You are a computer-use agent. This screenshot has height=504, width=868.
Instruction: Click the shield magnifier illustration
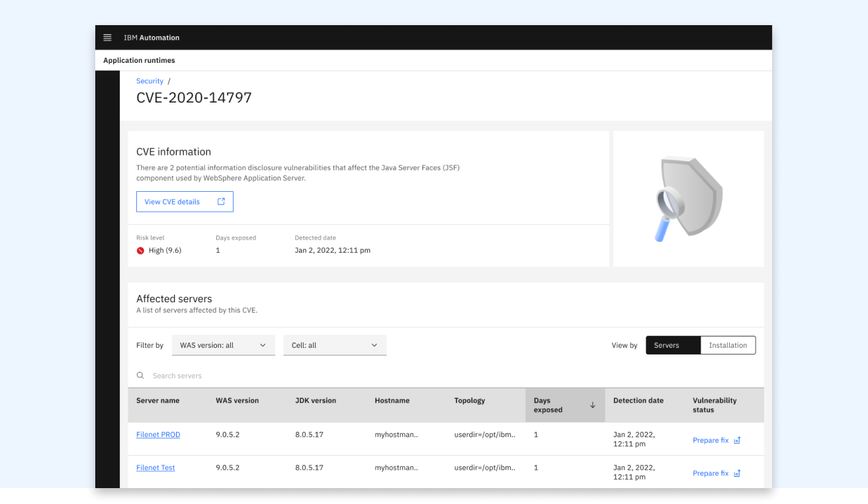[688, 198]
